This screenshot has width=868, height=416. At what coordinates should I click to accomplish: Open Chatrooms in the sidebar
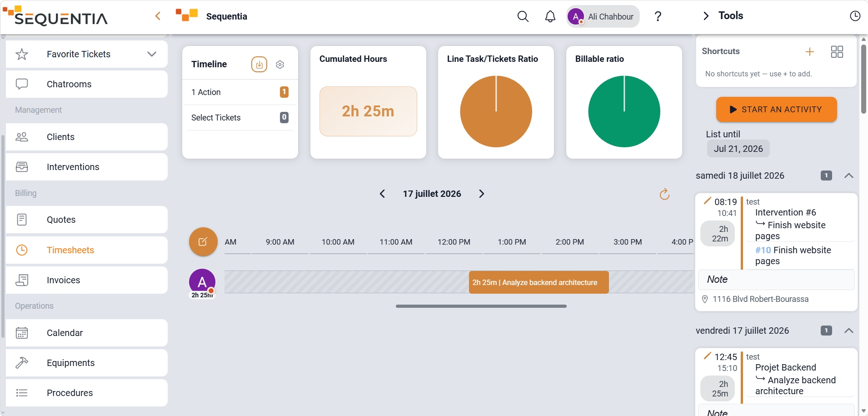(x=86, y=84)
